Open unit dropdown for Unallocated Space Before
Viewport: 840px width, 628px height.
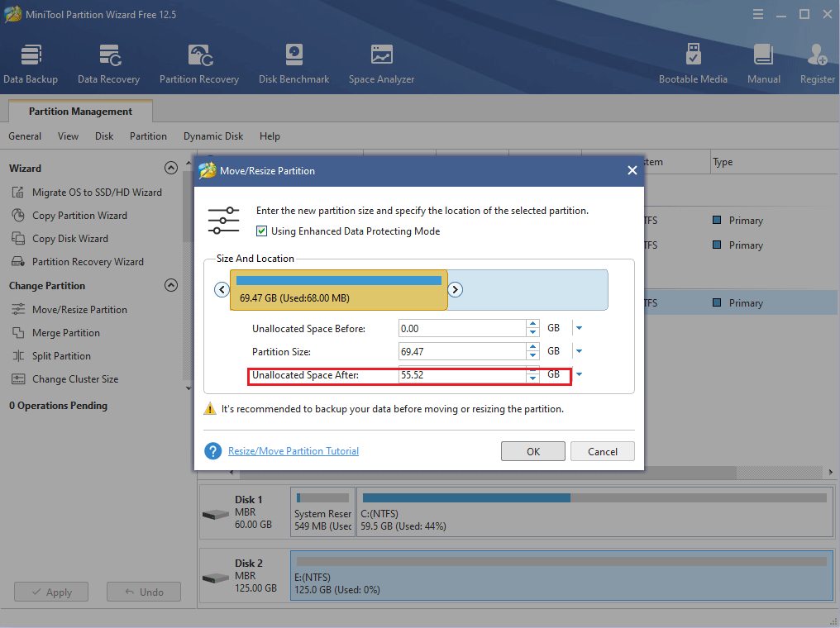(579, 328)
